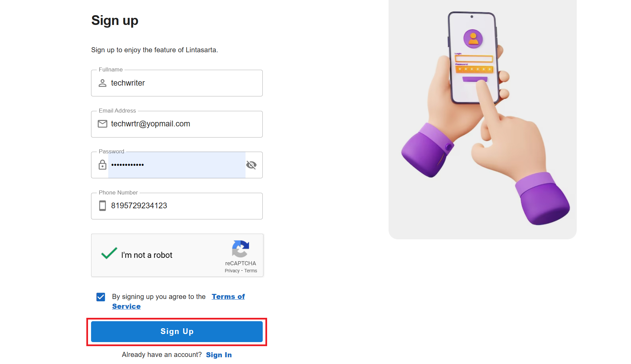Click the phone icon in Phone Number field
Screen dimensions: 631x364
[x=103, y=206]
